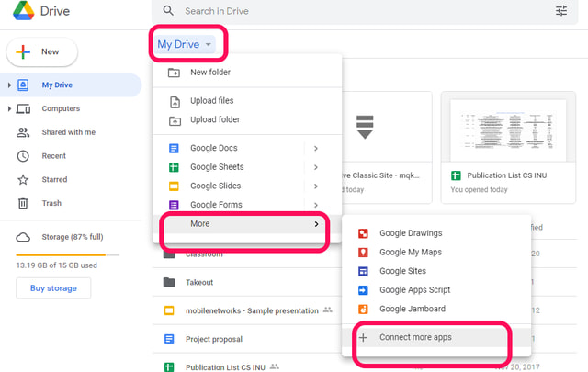The width and height of the screenshot is (588, 372).
Task: Select Connect more apps option
Action: [436, 337]
